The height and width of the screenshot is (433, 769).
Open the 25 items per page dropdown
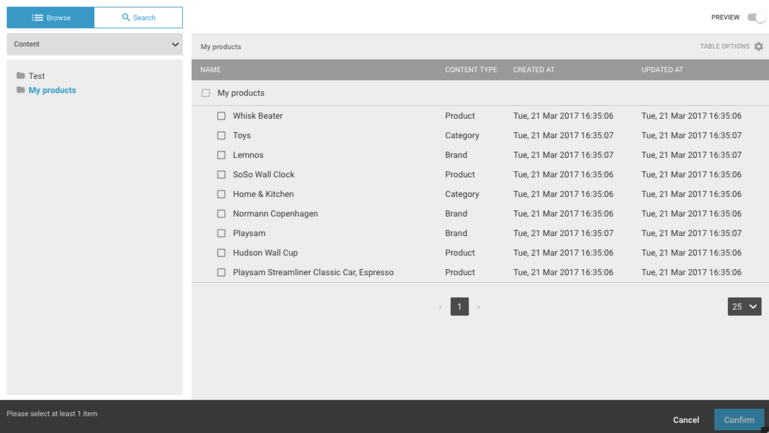point(744,307)
